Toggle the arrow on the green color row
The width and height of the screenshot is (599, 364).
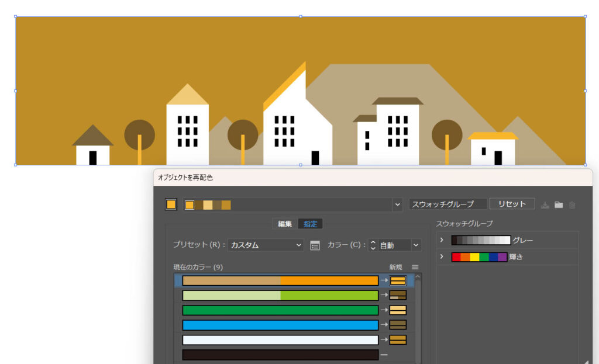tap(384, 310)
